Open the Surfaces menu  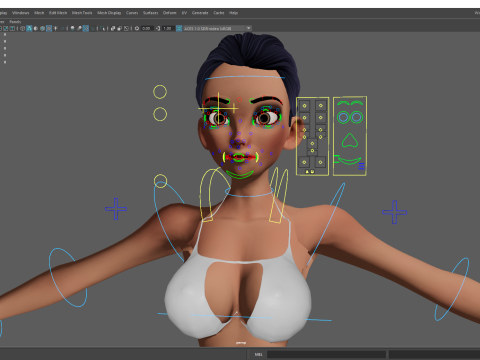point(150,13)
